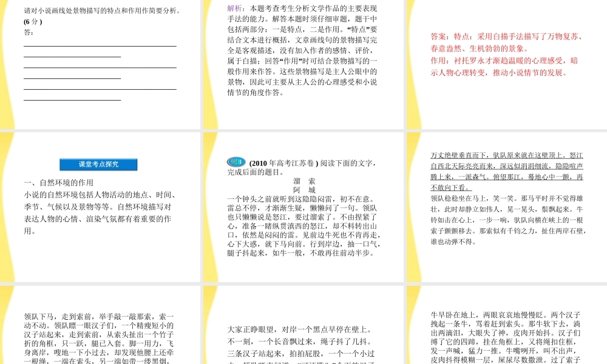Open the slide beginning 领队下马，走到索前

[100, 325]
